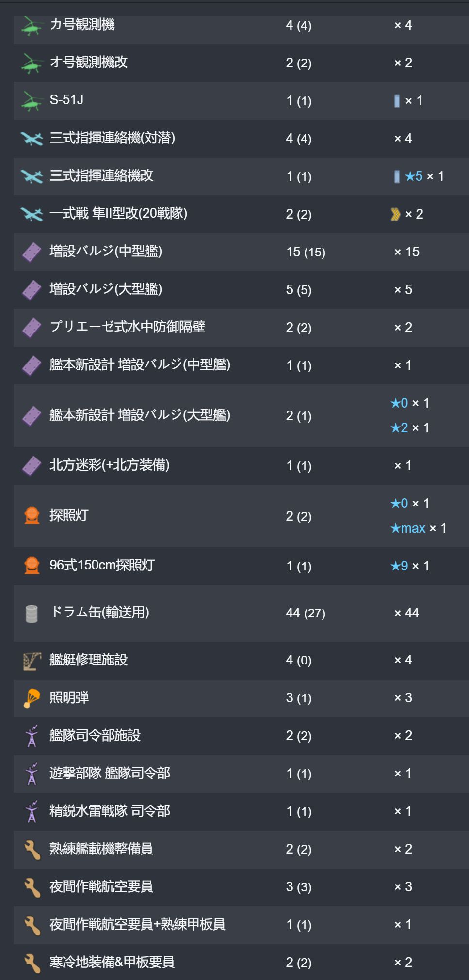
Task: Click the purple bulge icon beside プリエーゼ式水中防御隔壁
Action: (x=32, y=328)
